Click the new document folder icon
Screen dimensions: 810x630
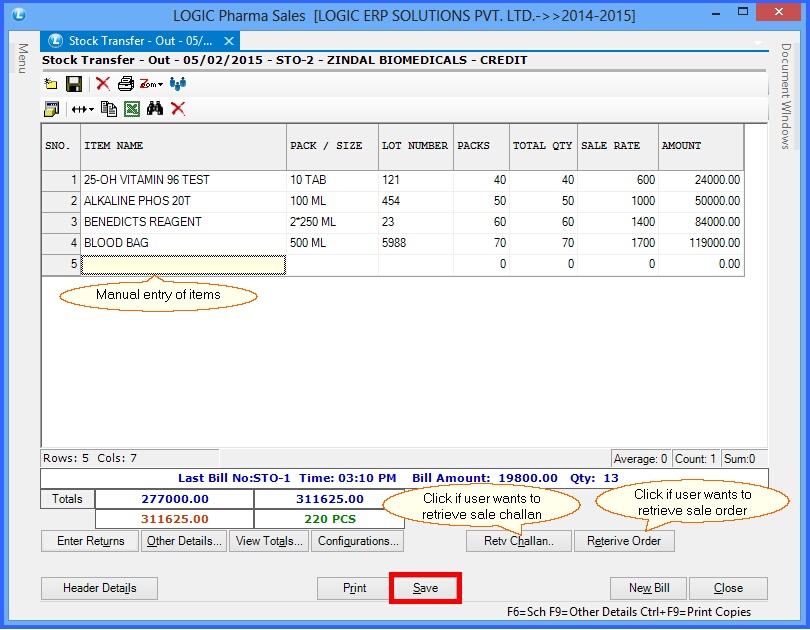pyautogui.click(x=51, y=84)
